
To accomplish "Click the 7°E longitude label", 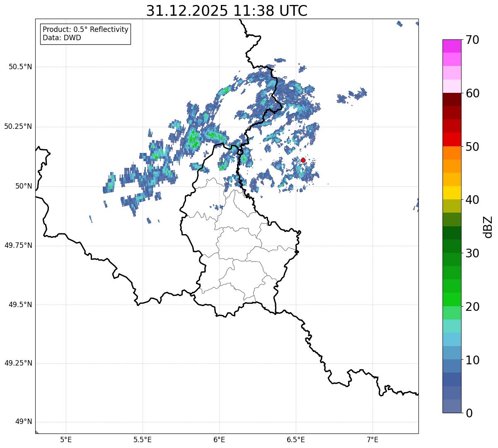I will [x=372, y=440].
